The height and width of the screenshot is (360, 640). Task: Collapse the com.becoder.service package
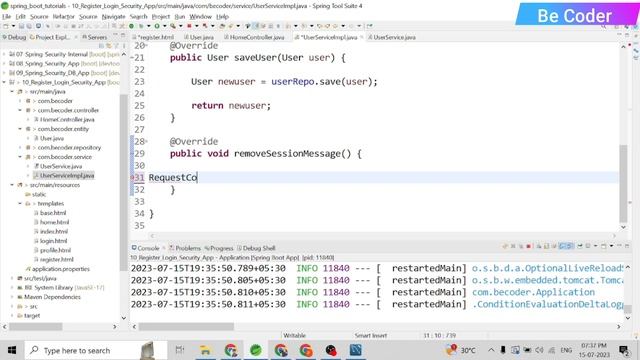(20, 157)
